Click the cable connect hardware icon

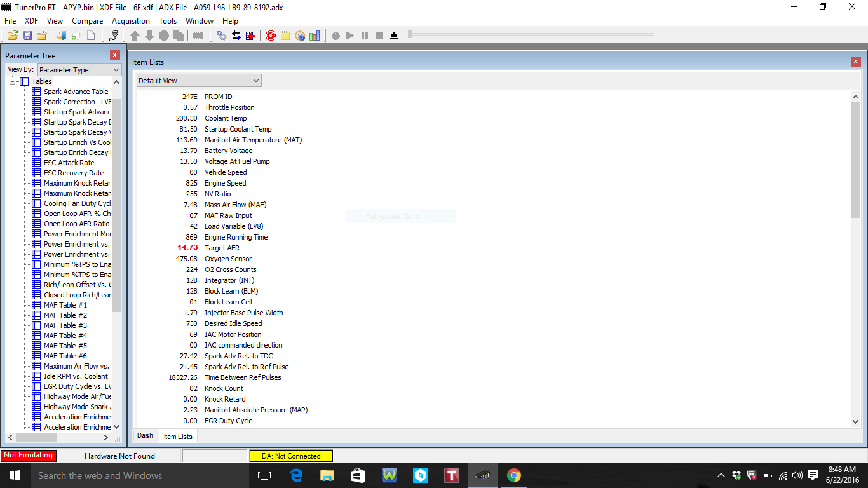(x=114, y=36)
